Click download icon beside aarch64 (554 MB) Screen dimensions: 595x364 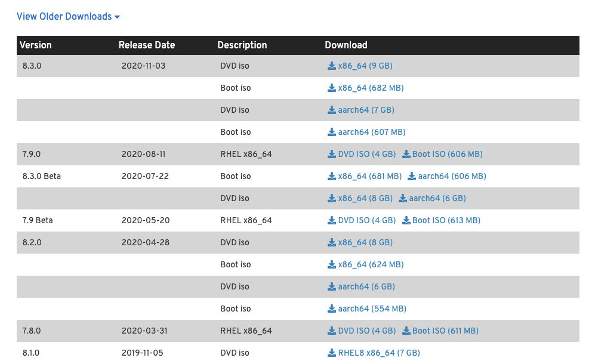(x=332, y=309)
